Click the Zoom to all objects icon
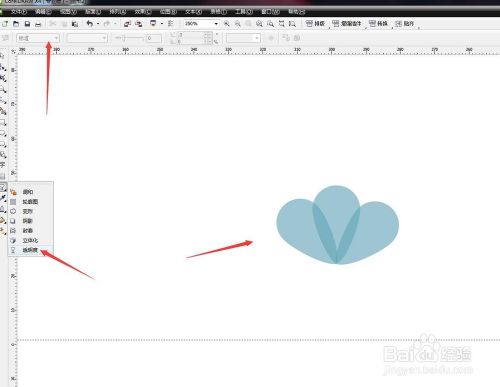 [x=259, y=24]
